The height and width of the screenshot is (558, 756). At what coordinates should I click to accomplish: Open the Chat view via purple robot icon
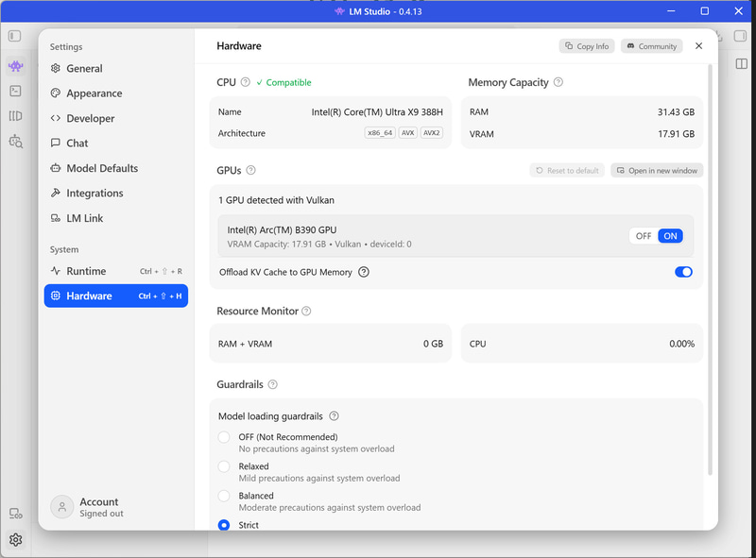tap(15, 66)
